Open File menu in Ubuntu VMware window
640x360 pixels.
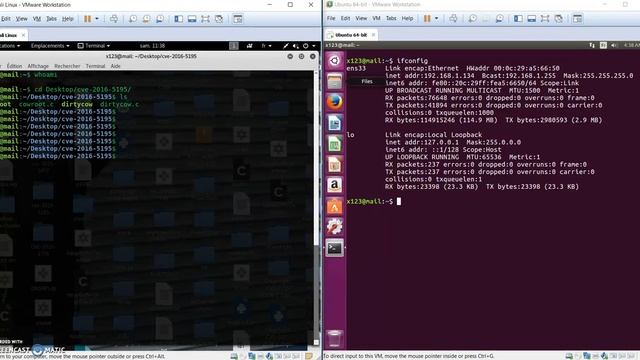(331, 18)
